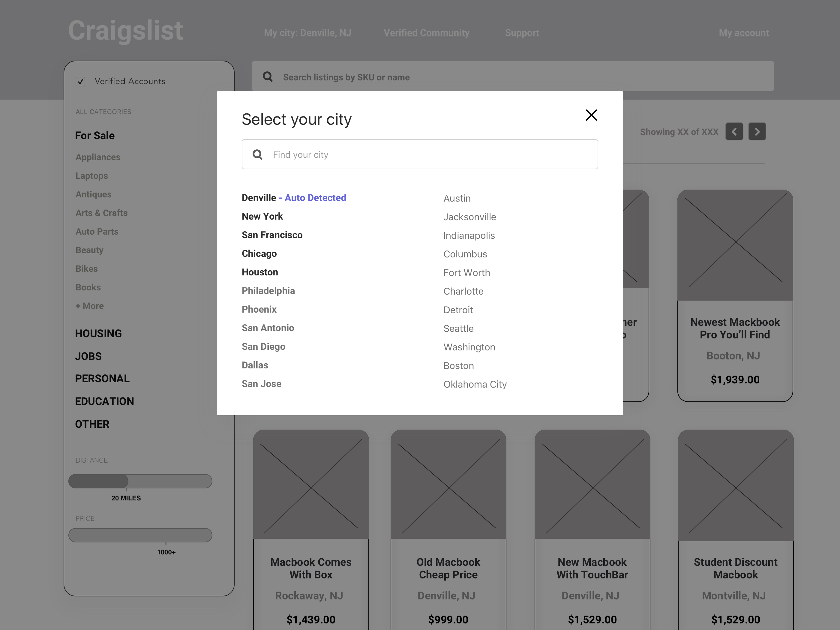Open the Support link in header

coord(522,33)
